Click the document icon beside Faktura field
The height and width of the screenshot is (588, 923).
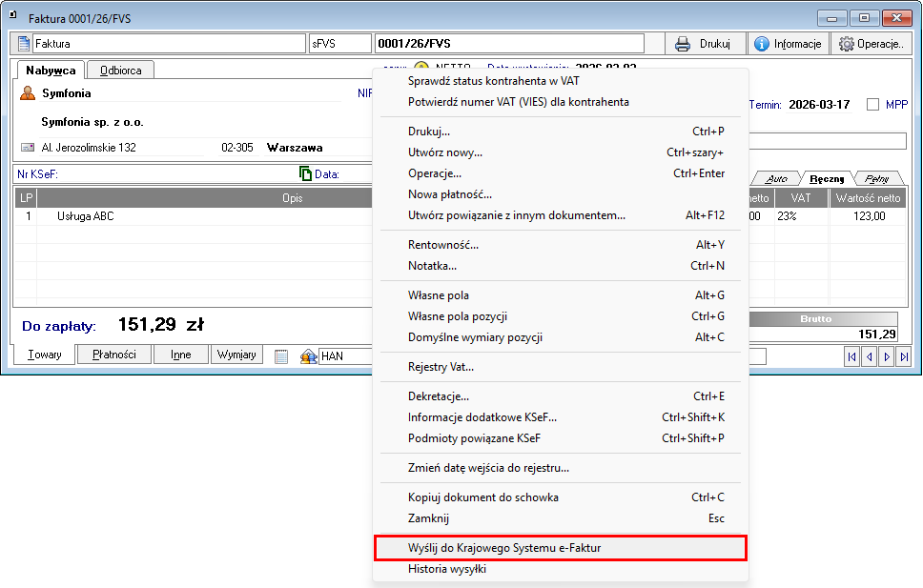pyautogui.click(x=25, y=44)
